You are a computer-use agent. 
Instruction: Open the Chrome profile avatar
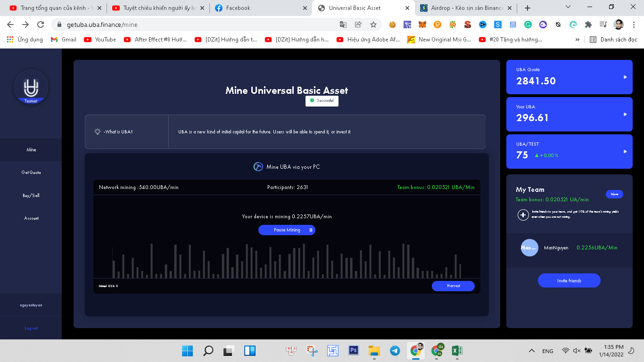[x=619, y=25]
